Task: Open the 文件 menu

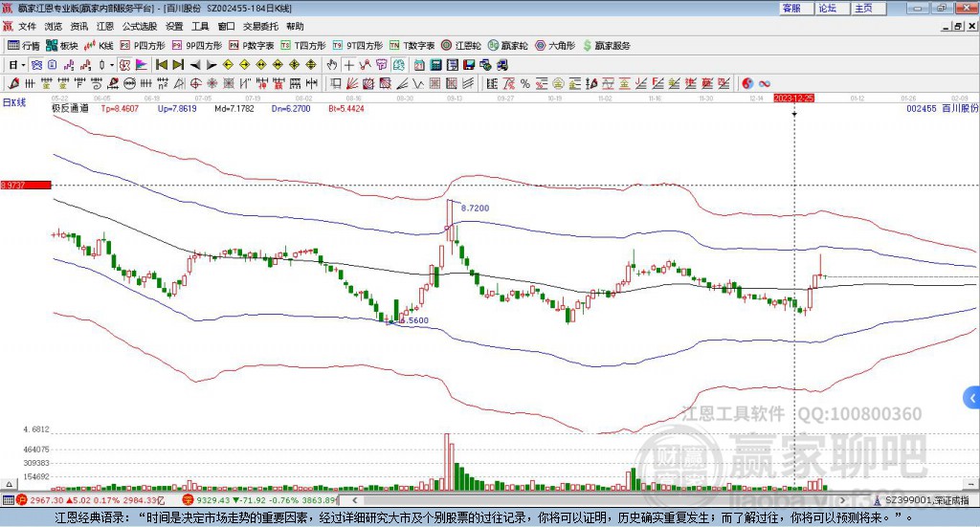Action: [27, 26]
